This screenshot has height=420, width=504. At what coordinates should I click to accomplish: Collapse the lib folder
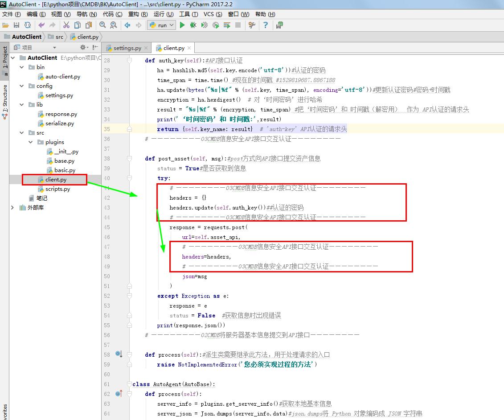pos(22,104)
